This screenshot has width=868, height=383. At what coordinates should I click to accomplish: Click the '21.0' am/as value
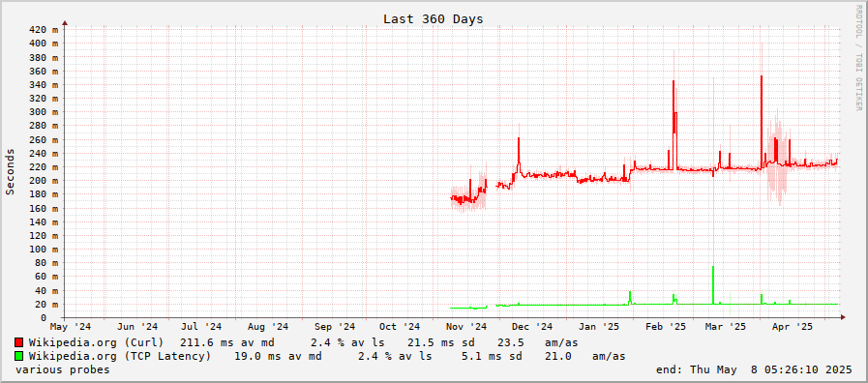coord(558,357)
